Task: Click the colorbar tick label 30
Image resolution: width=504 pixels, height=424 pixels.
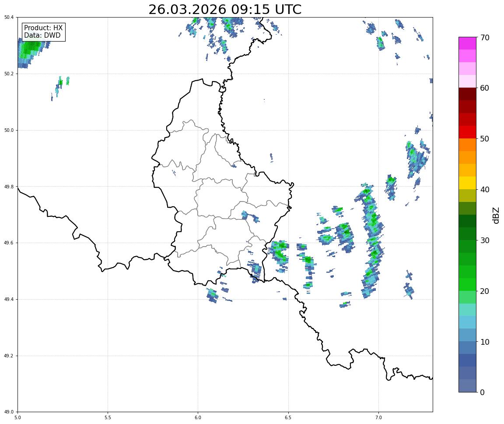Action: tap(485, 240)
